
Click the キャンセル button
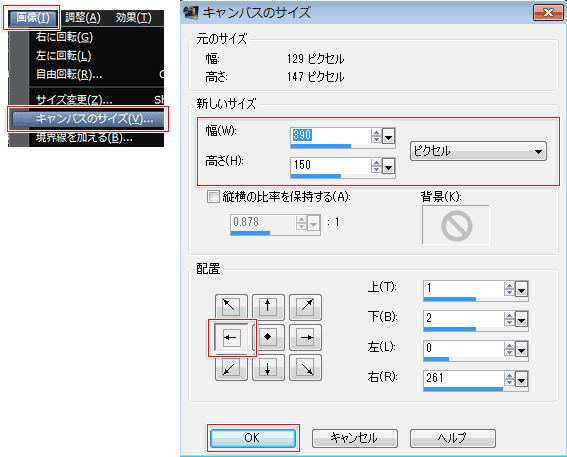354,438
